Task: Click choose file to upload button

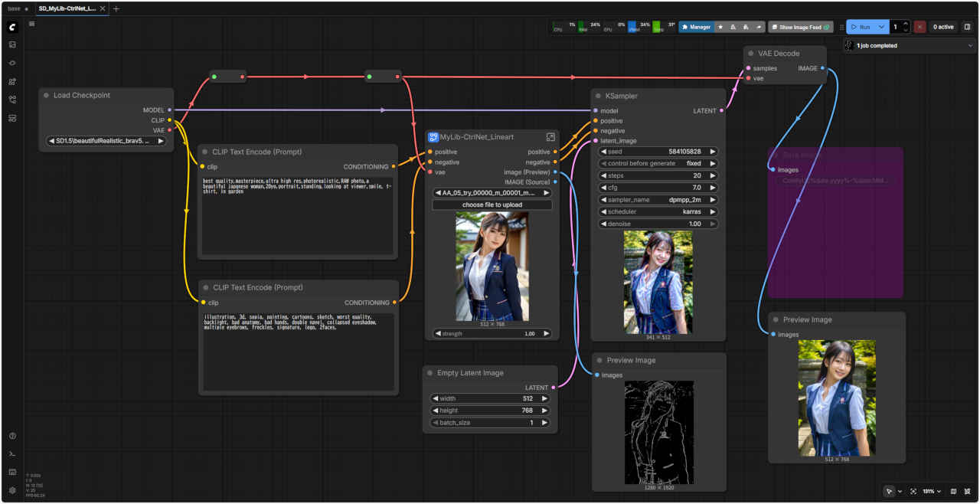Action: pos(492,205)
